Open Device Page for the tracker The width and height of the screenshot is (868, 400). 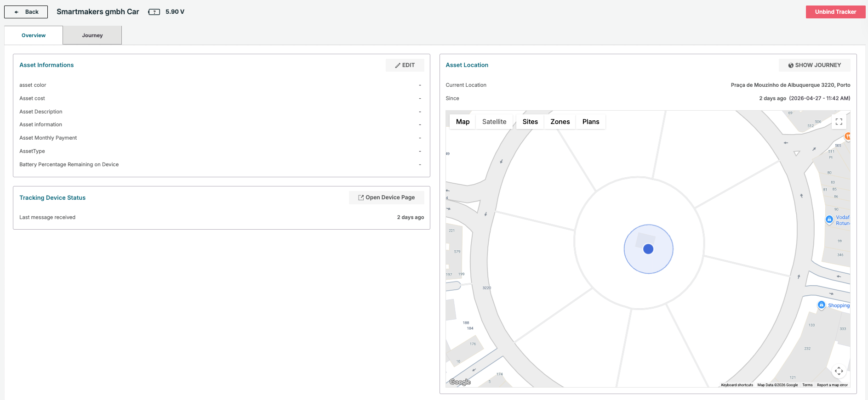[x=386, y=197]
